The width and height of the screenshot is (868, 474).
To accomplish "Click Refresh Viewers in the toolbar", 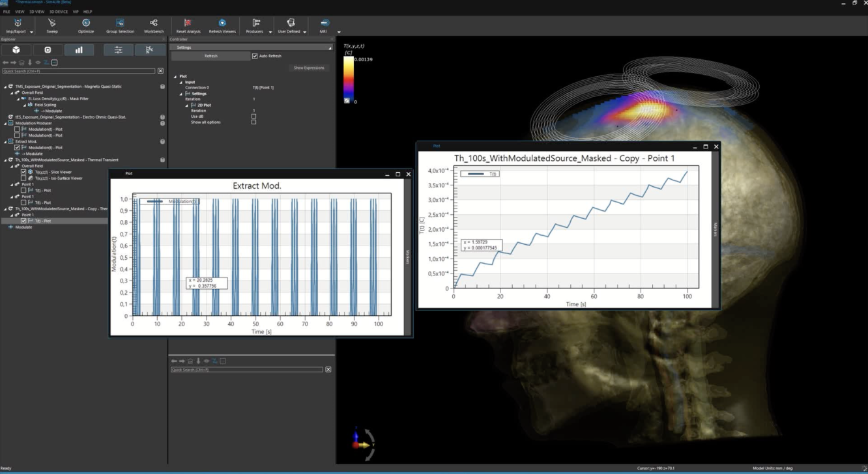I will pos(222,26).
